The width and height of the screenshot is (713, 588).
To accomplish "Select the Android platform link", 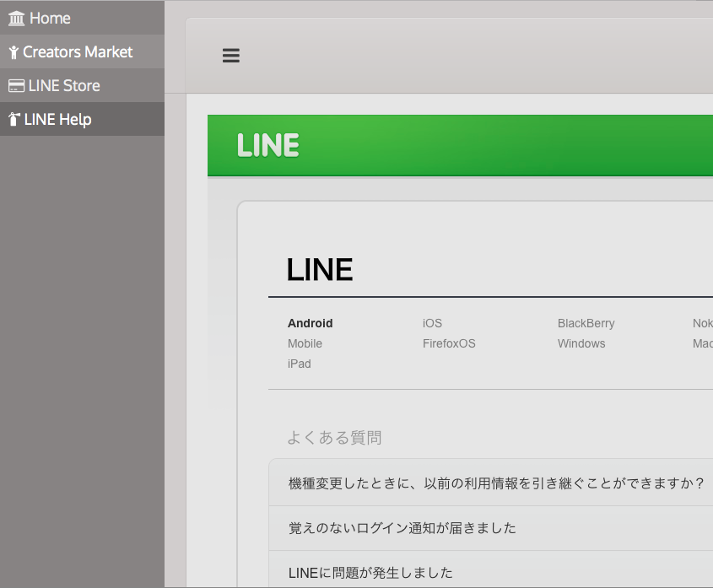I will pos(311,323).
